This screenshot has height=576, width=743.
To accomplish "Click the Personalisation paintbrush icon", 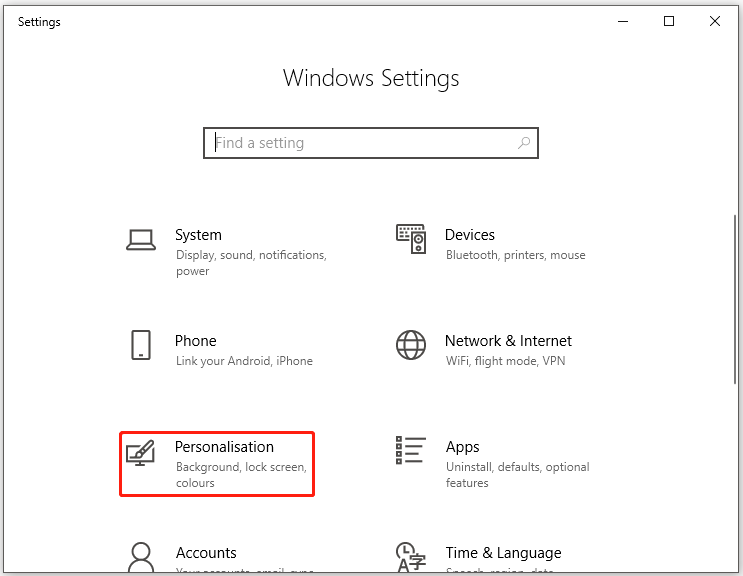I will point(140,453).
